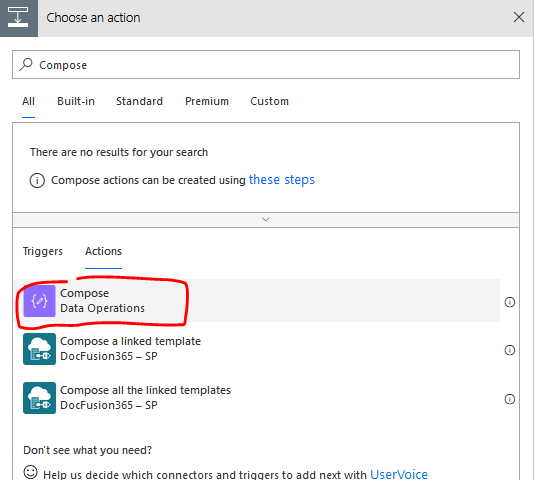The width and height of the screenshot is (534, 480).
Task: Switch to the Standard tab
Action: [139, 101]
